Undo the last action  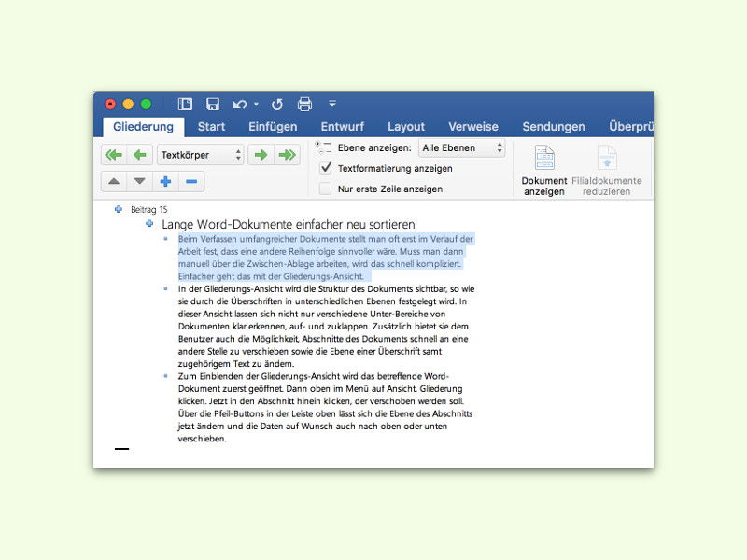coord(240,104)
